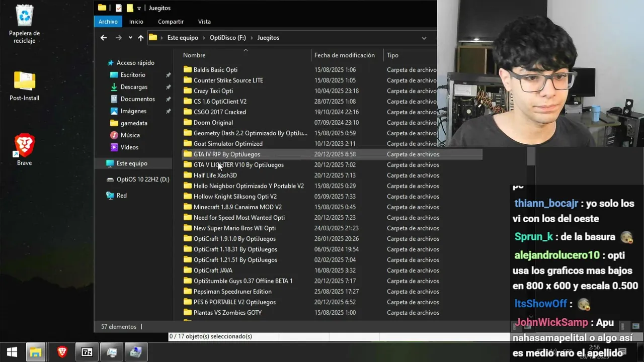
Task: Open the Archivo tab
Action: [108, 22]
